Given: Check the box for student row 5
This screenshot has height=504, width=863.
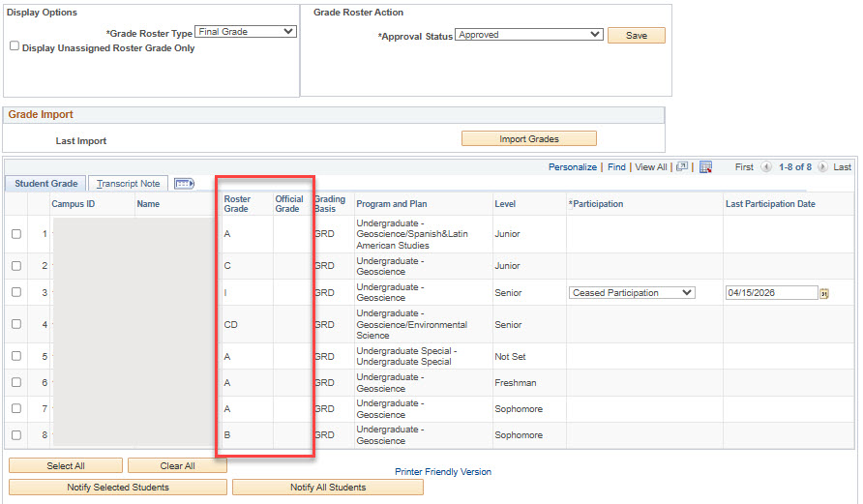Looking at the screenshot, I should pos(16,356).
